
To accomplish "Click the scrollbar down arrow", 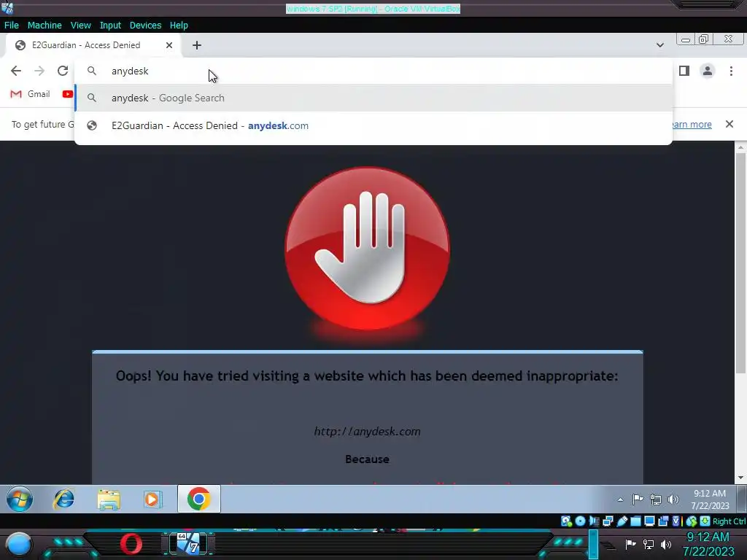I will click(x=740, y=478).
